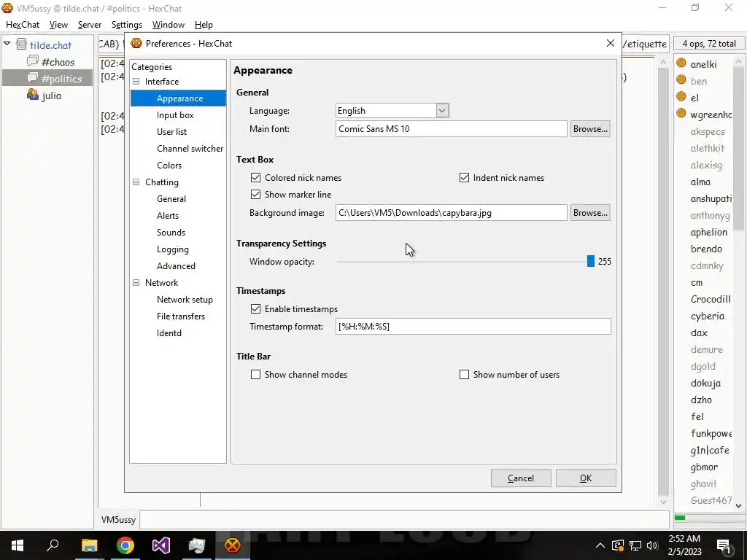The height and width of the screenshot is (560, 747).
Task: Click Cancel in Preferences dialog
Action: click(x=521, y=478)
